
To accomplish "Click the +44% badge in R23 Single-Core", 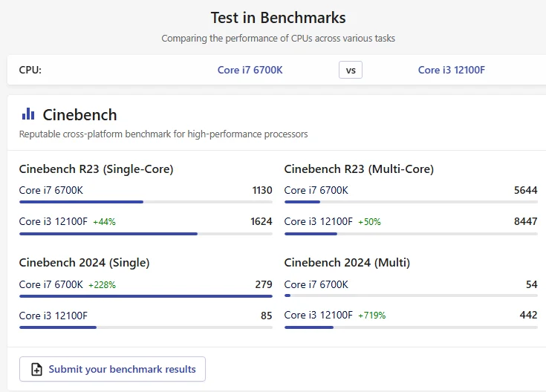I will point(103,222).
